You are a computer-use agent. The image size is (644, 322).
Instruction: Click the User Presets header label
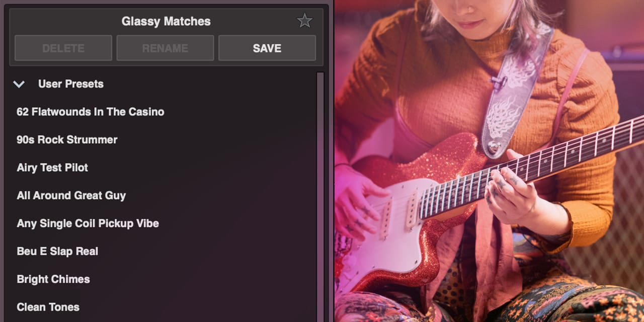71,84
